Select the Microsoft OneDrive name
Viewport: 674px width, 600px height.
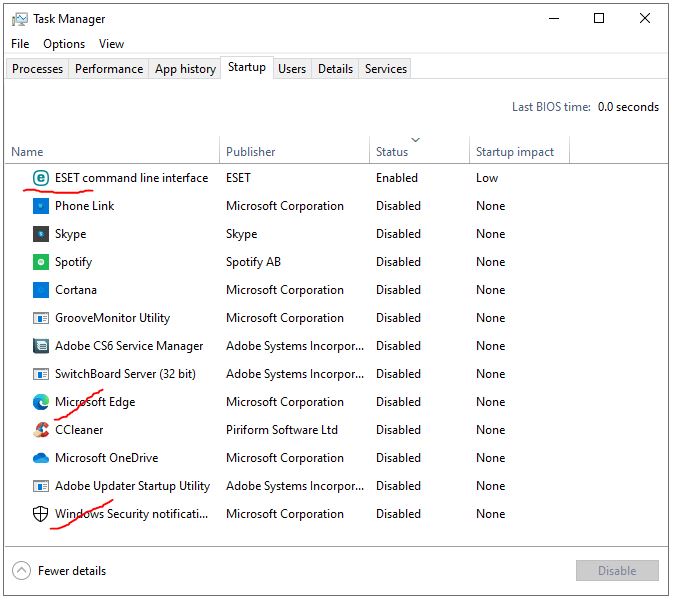pos(107,458)
